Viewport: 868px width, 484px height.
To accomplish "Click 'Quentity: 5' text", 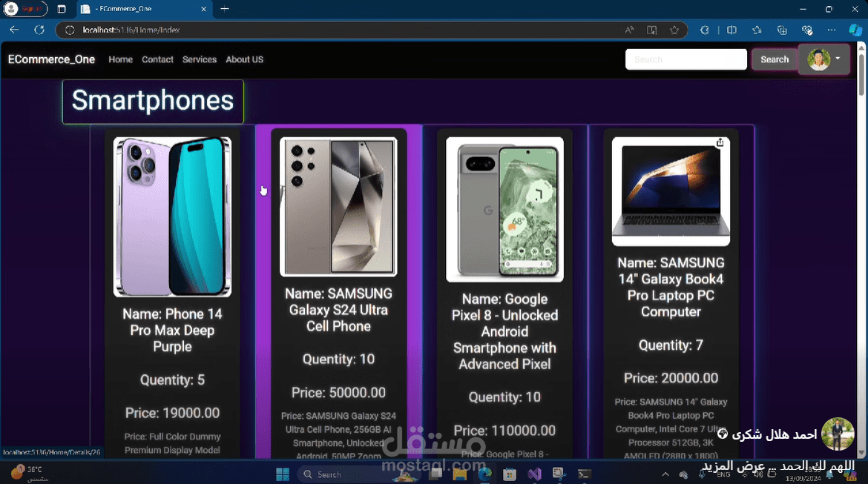I will tap(172, 380).
